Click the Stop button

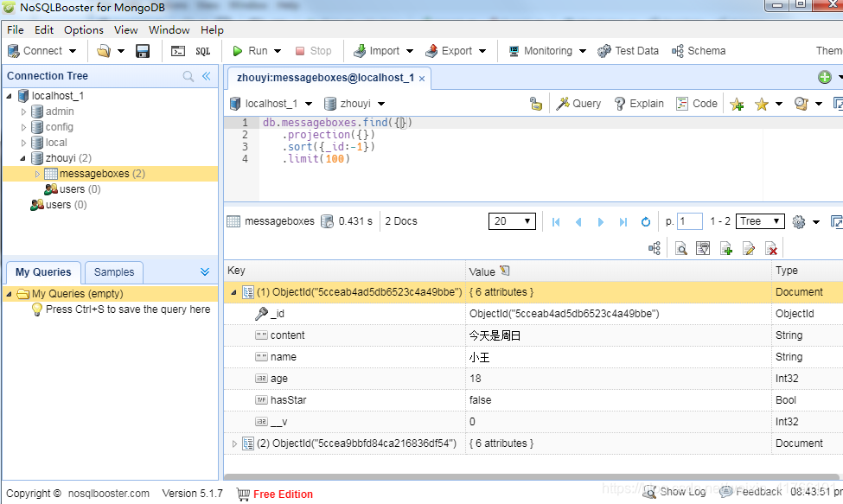[x=314, y=51]
